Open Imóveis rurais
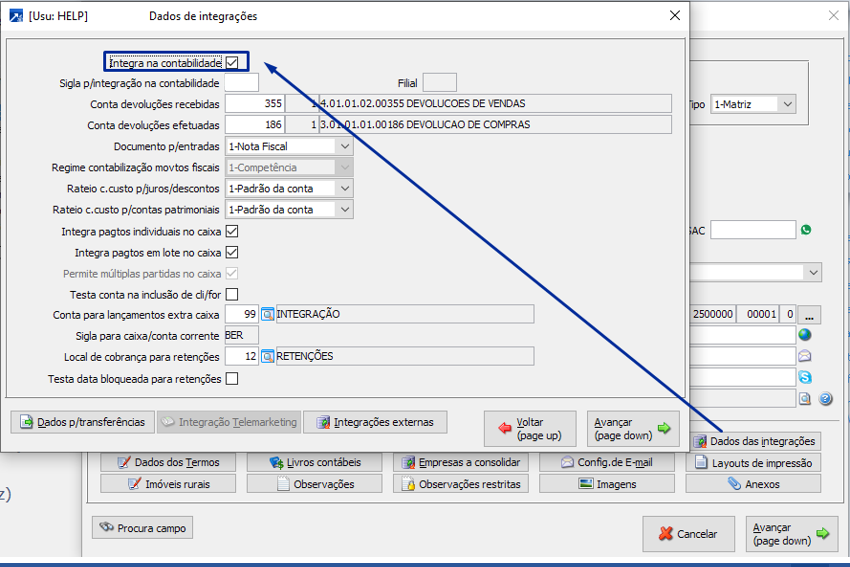 coord(168,484)
